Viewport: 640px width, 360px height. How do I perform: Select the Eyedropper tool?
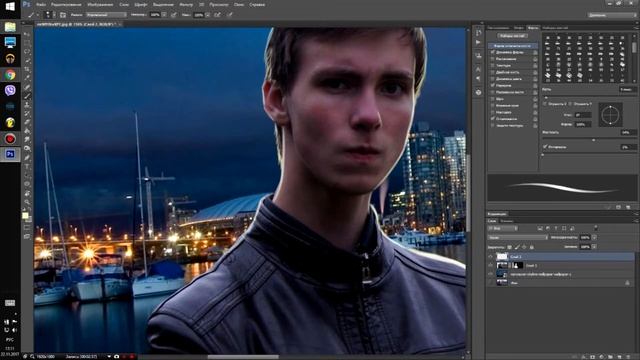click(27, 78)
